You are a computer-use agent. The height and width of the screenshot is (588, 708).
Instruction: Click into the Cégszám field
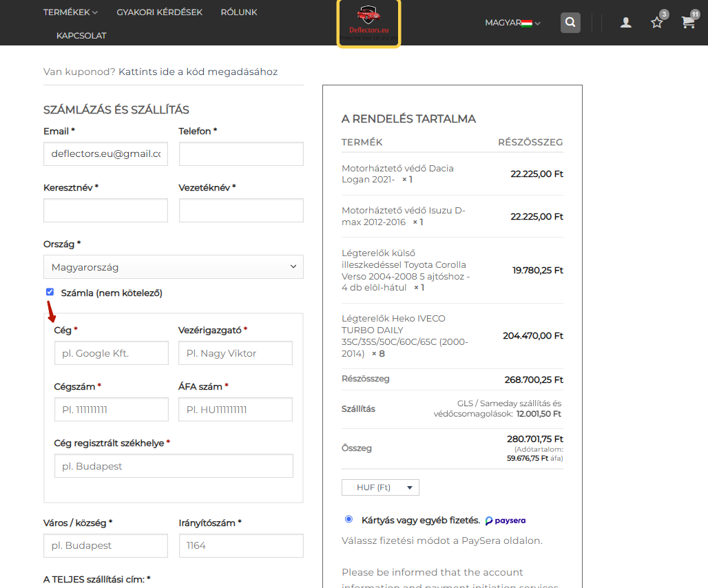click(111, 409)
